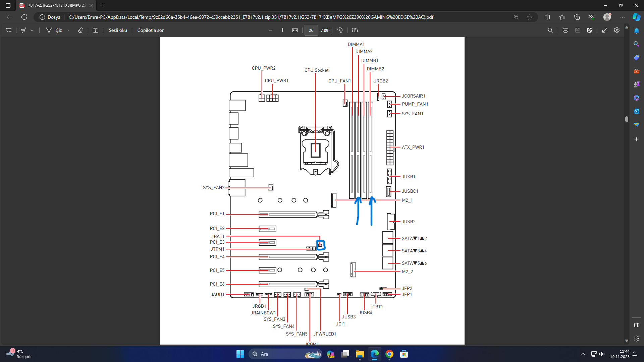The width and height of the screenshot is (644, 362).
Task: Rotate the PDF page
Action: (x=340, y=30)
